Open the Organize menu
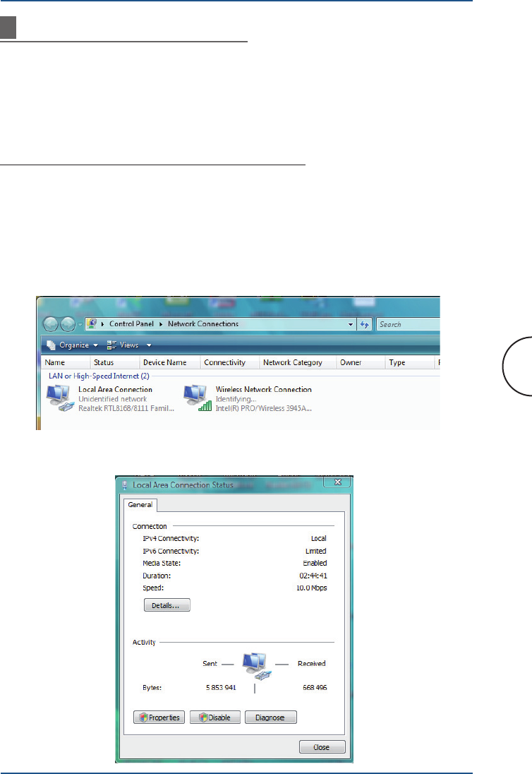 point(72,345)
